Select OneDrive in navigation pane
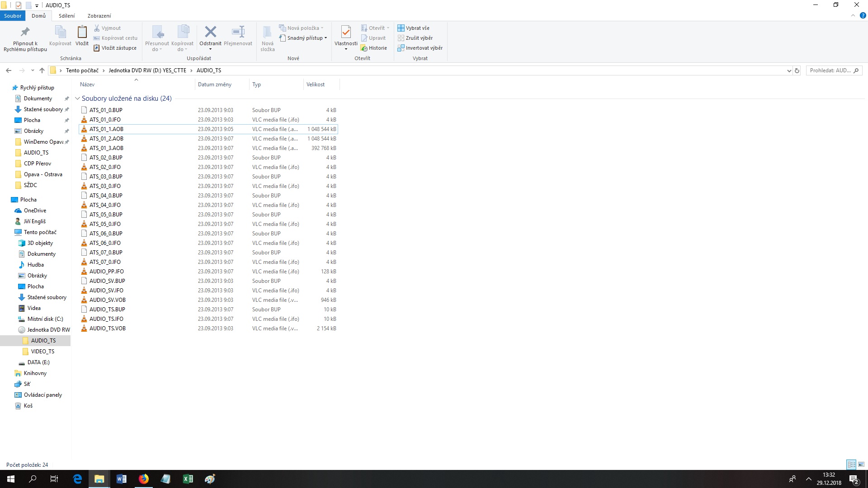 pos(35,211)
